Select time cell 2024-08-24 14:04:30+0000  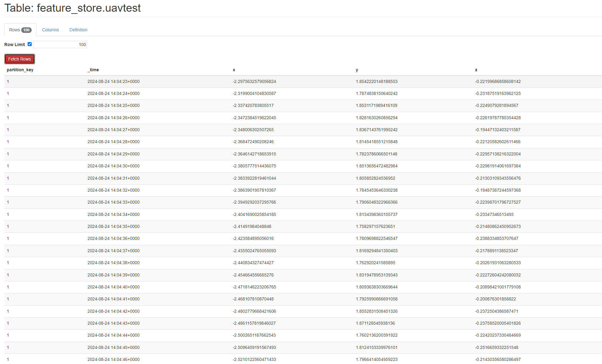113,166
